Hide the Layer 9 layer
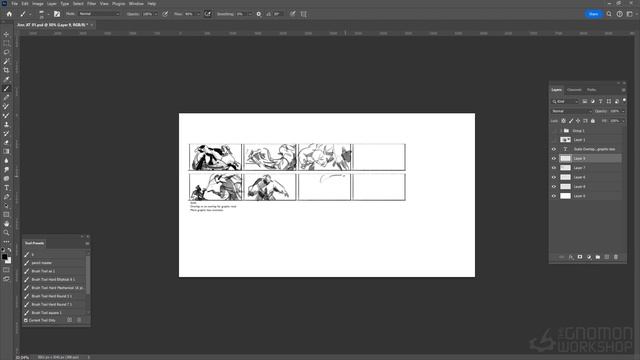 (554, 158)
